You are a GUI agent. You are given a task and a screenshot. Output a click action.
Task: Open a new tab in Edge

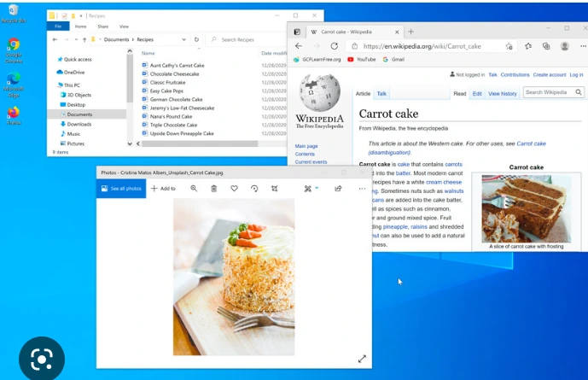pyautogui.click(x=410, y=32)
